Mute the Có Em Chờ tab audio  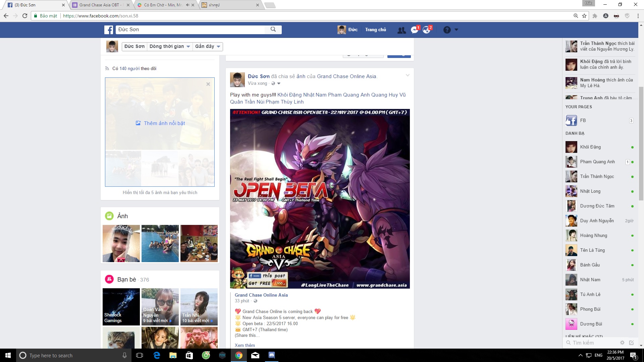(x=187, y=5)
